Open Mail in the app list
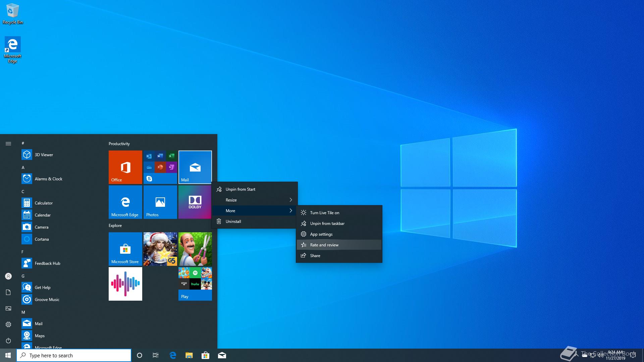The height and width of the screenshot is (362, 644). click(60, 324)
